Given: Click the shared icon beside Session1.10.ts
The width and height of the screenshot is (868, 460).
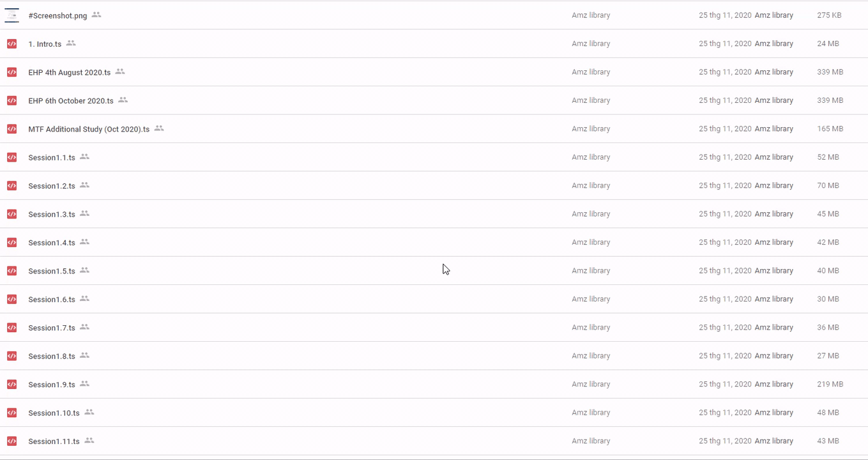Looking at the screenshot, I should pos(89,413).
